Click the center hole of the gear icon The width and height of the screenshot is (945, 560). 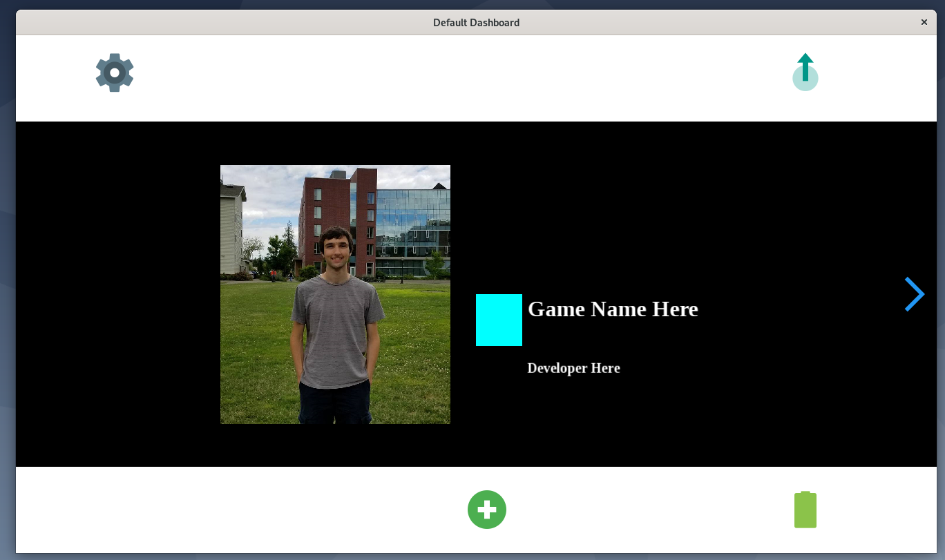click(115, 73)
